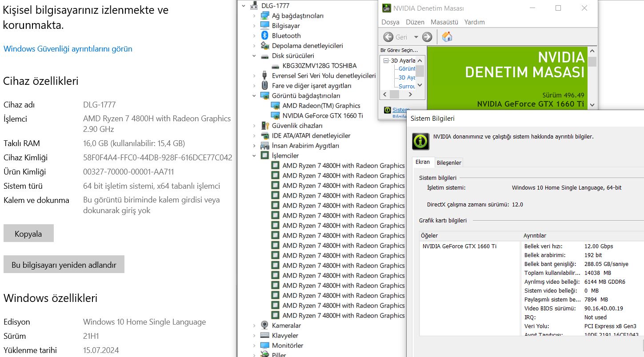Collapse the Görüntü bağdaştırıcıları node
The height and width of the screenshot is (357, 644).
pos(254,95)
